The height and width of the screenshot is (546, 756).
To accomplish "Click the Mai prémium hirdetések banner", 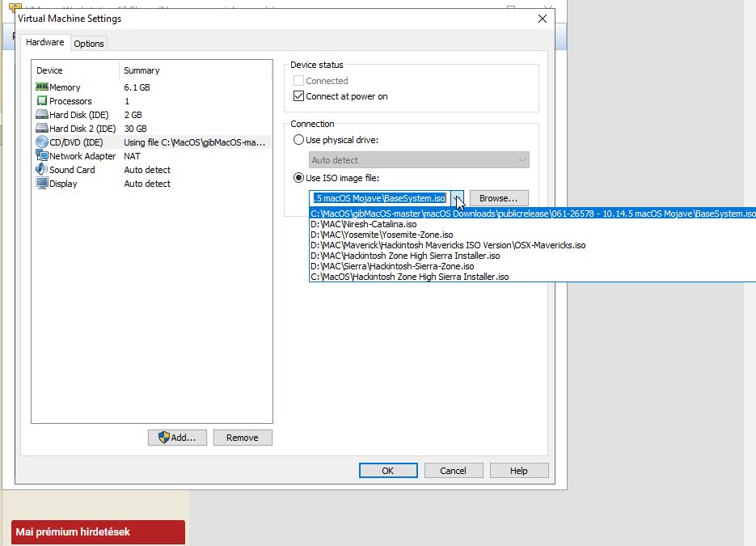I will (98, 532).
